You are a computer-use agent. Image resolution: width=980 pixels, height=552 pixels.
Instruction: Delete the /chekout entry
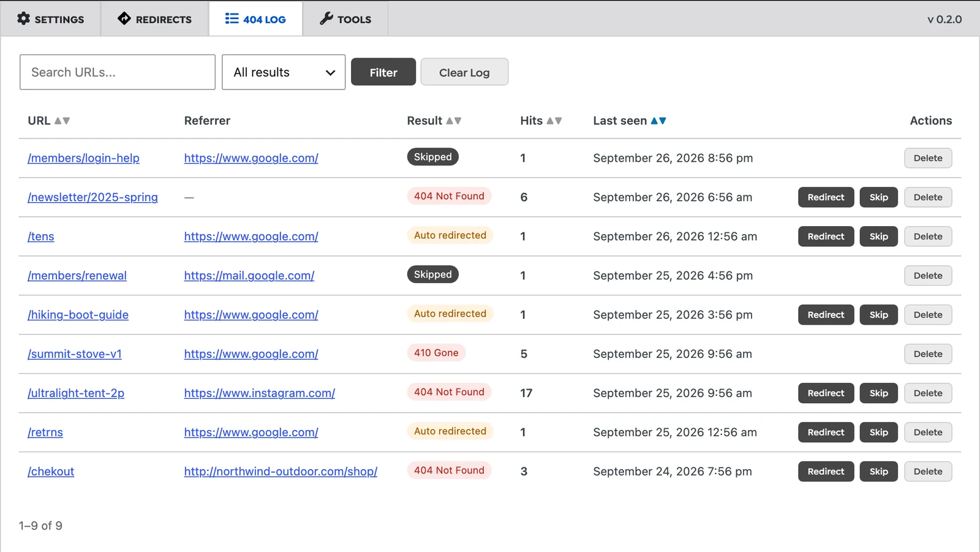coord(928,472)
